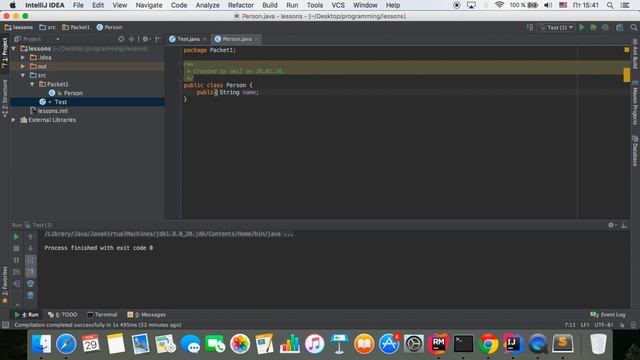Collapse the Packet1 package
The height and width of the screenshot is (360, 640).
point(32,84)
